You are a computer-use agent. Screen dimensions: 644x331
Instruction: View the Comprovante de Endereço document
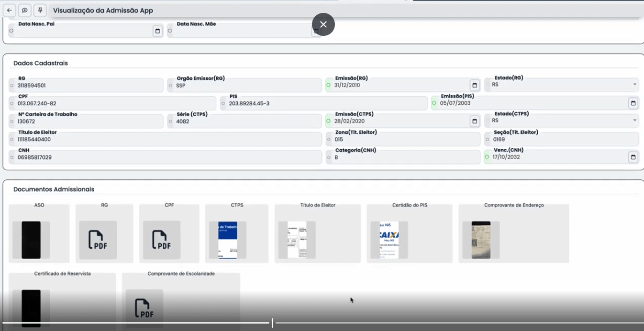[481, 240]
